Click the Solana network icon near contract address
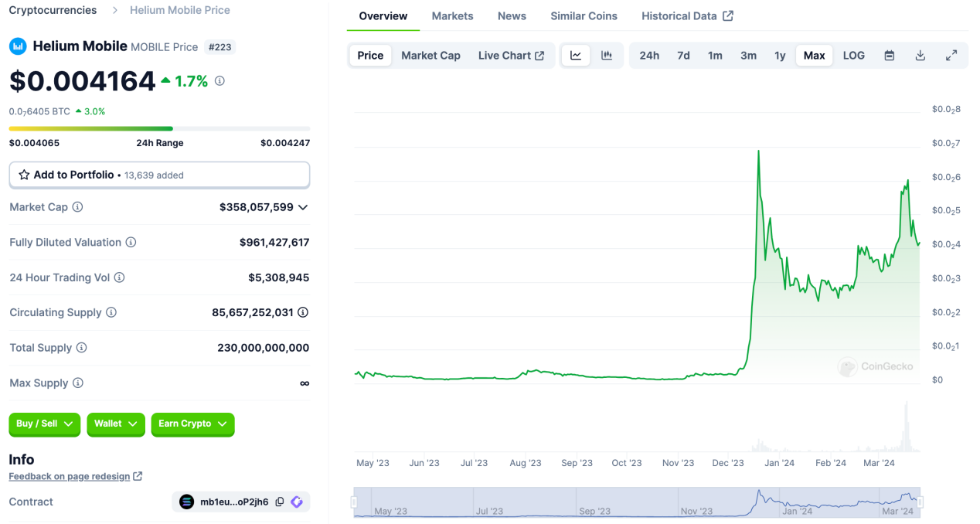980x524 pixels. tap(187, 502)
